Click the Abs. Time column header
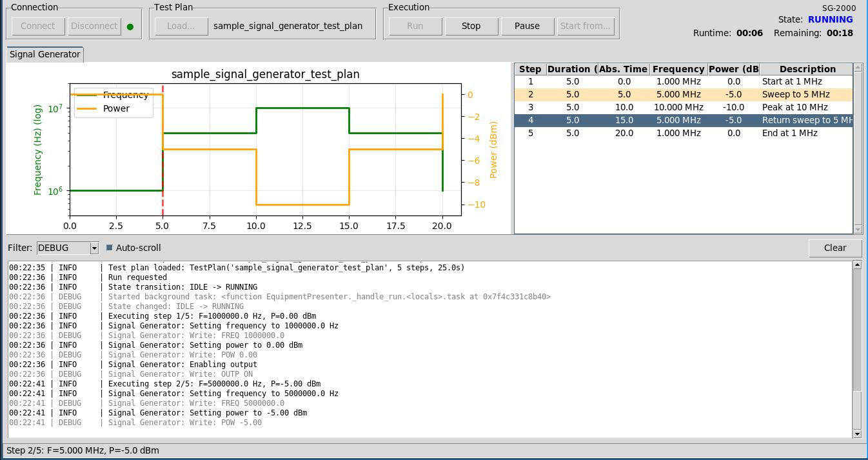This screenshot has width=868, height=460. pyautogui.click(x=624, y=69)
